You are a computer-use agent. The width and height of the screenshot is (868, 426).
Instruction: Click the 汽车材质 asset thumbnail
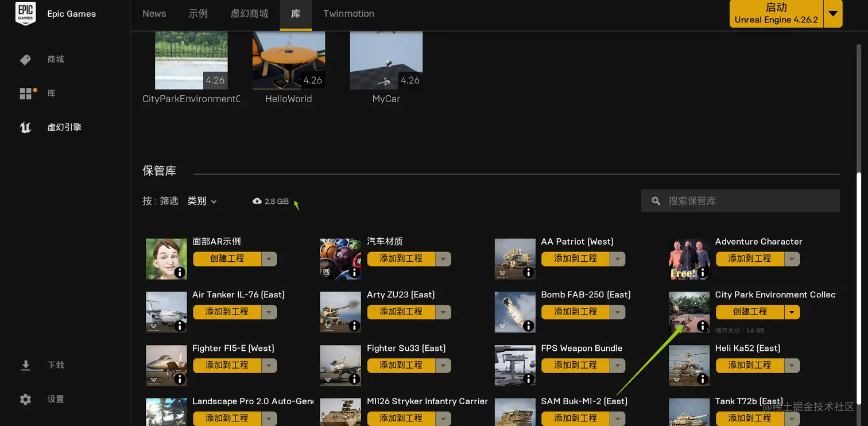click(341, 259)
